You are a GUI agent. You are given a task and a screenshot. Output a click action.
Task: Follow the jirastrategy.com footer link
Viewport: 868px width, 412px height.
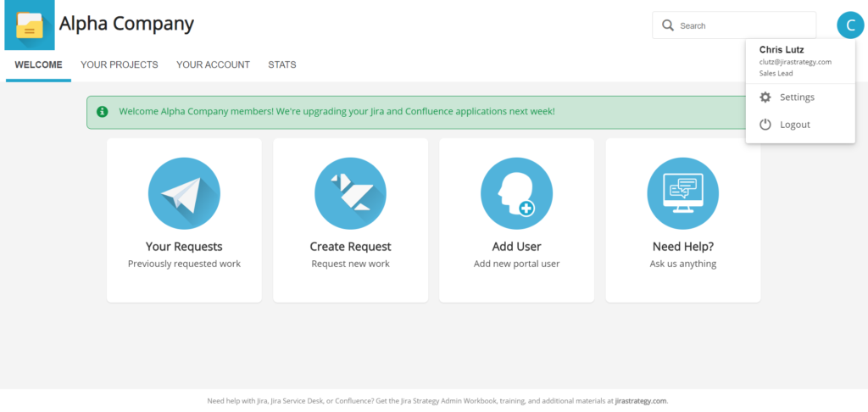click(x=641, y=401)
